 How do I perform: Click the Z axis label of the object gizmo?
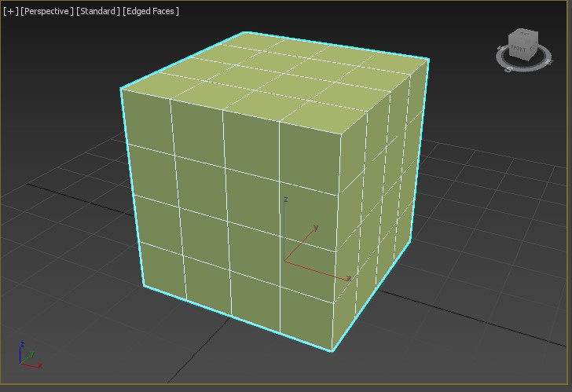point(286,200)
